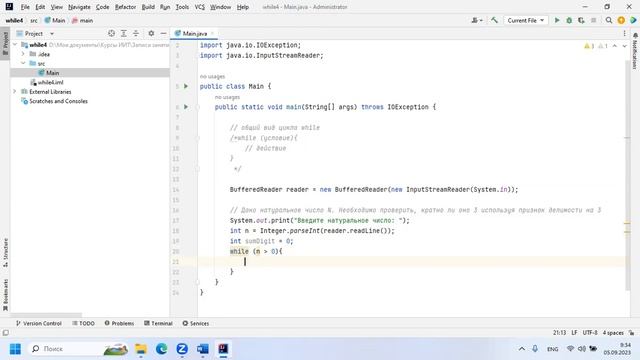Toggle the Project tool window side tab
640x360 pixels.
pos(5,44)
